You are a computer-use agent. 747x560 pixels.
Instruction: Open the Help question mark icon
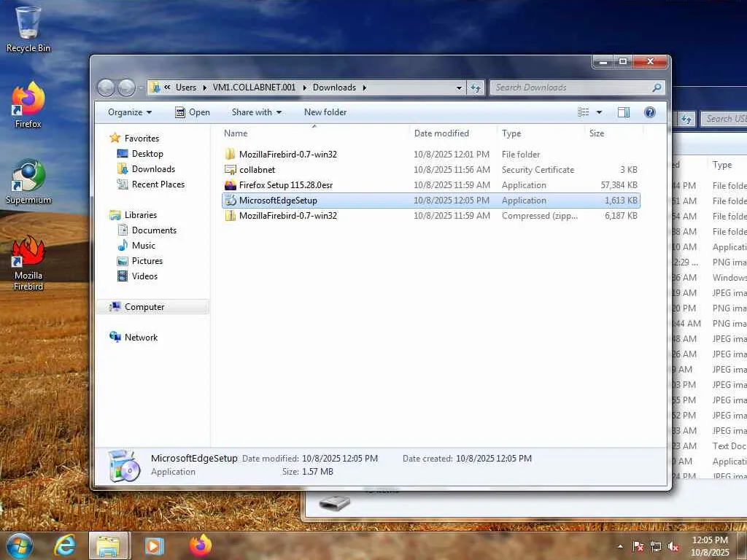pyautogui.click(x=649, y=112)
